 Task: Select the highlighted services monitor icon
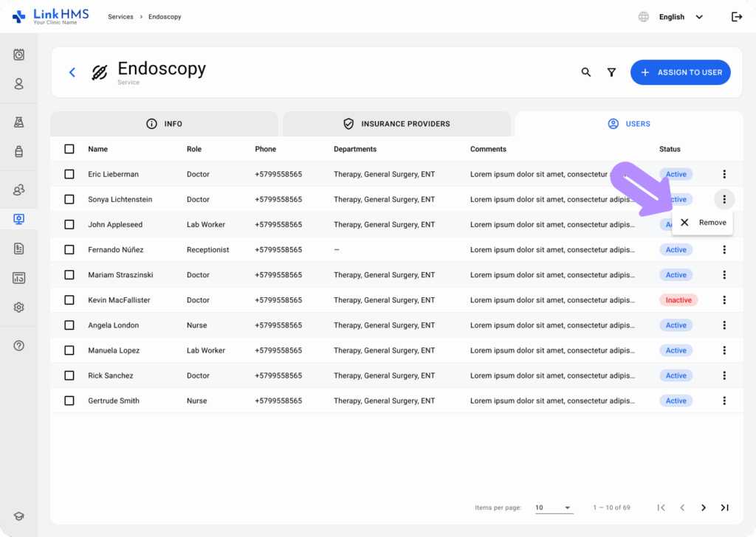tap(18, 218)
